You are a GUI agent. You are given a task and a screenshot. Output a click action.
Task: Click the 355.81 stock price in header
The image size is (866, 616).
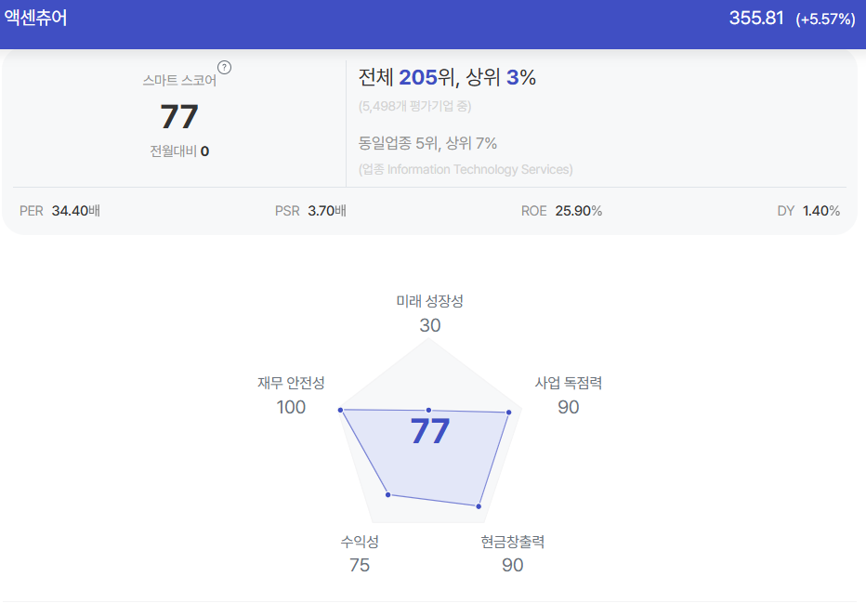756,18
